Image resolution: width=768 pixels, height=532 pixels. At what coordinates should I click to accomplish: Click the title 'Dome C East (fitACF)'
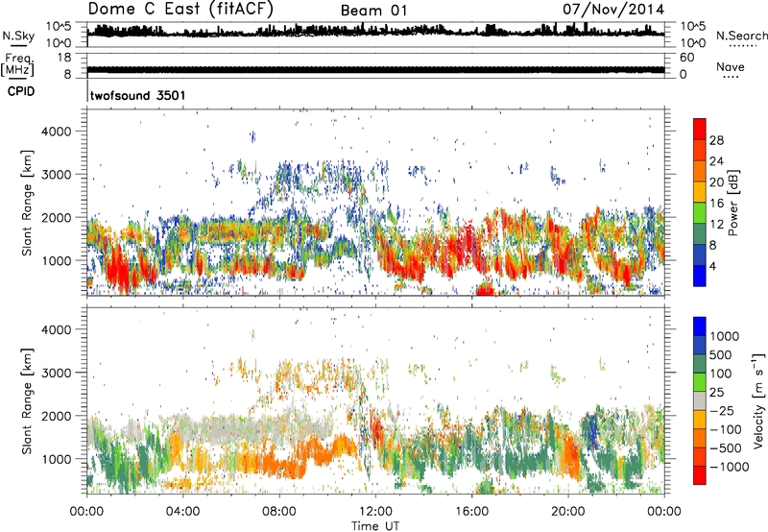pos(180,10)
